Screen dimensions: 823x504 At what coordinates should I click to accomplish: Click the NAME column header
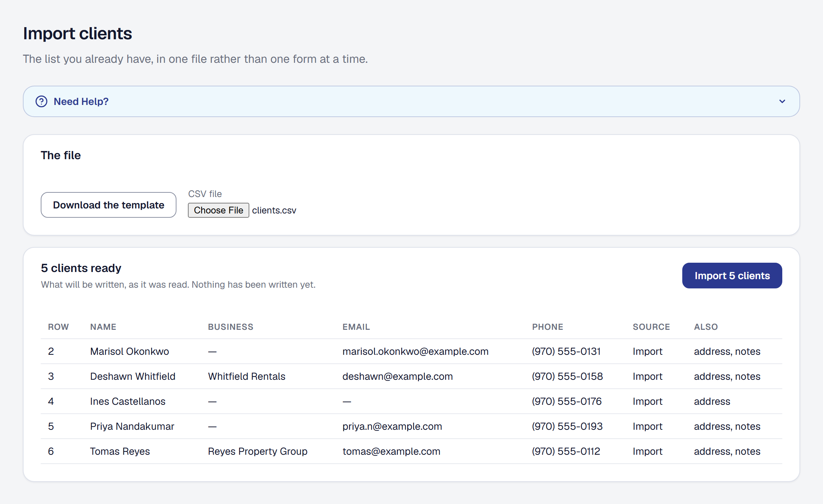point(103,327)
